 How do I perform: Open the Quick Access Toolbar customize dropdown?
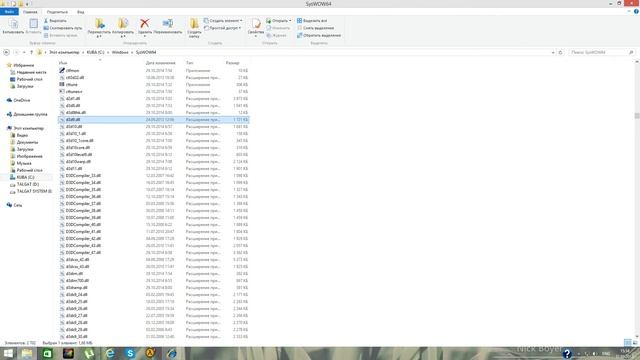click(x=27, y=4)
